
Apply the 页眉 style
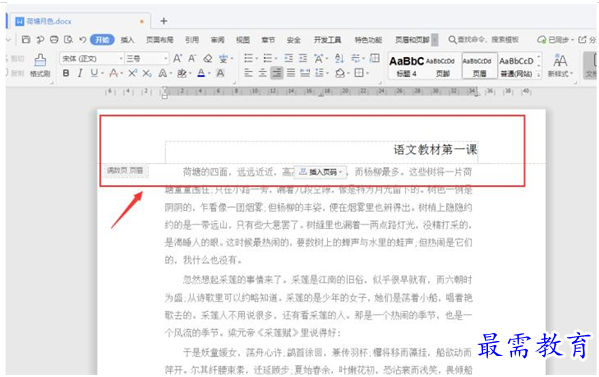point(479,66)
